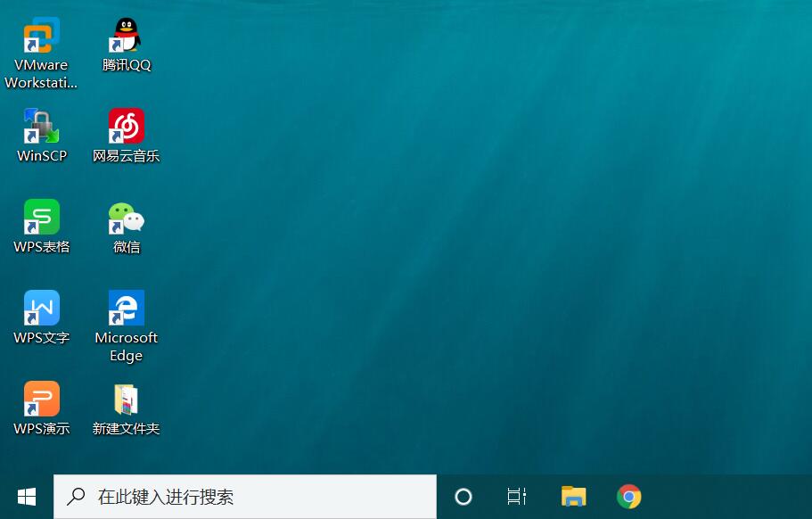Select the WPS表格 shortcut icon
The image size is (812, 519).
click(41, 217)
